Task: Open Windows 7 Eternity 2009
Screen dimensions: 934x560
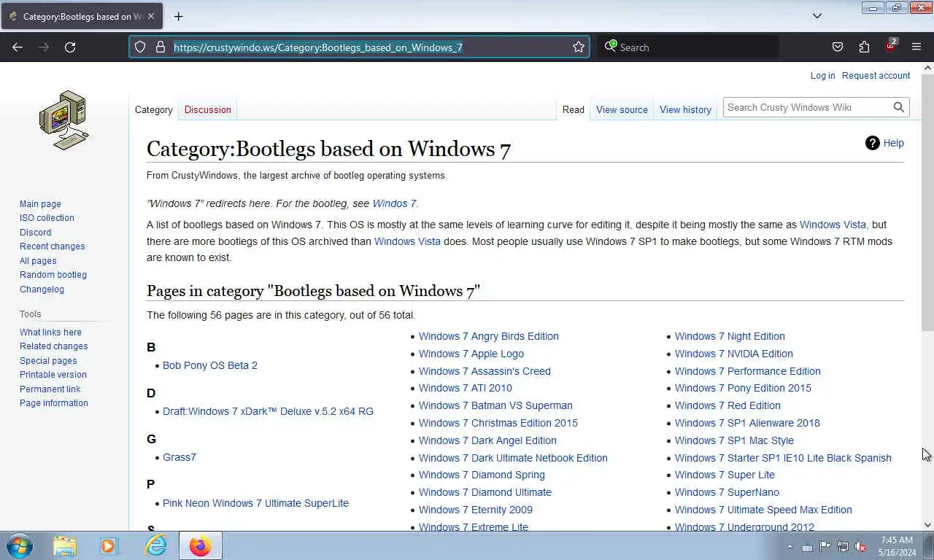Action: [x=476, y=510]
